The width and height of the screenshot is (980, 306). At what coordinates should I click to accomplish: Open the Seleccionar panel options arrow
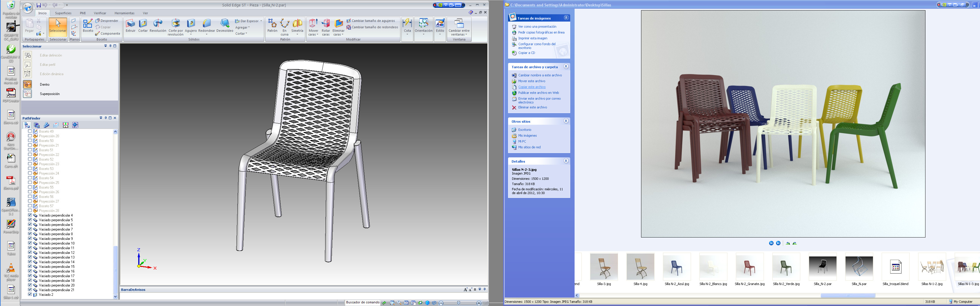point(105,46)
